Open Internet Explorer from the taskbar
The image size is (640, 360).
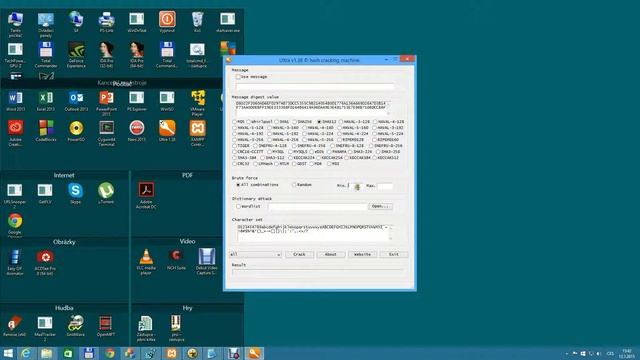[26, 353]
